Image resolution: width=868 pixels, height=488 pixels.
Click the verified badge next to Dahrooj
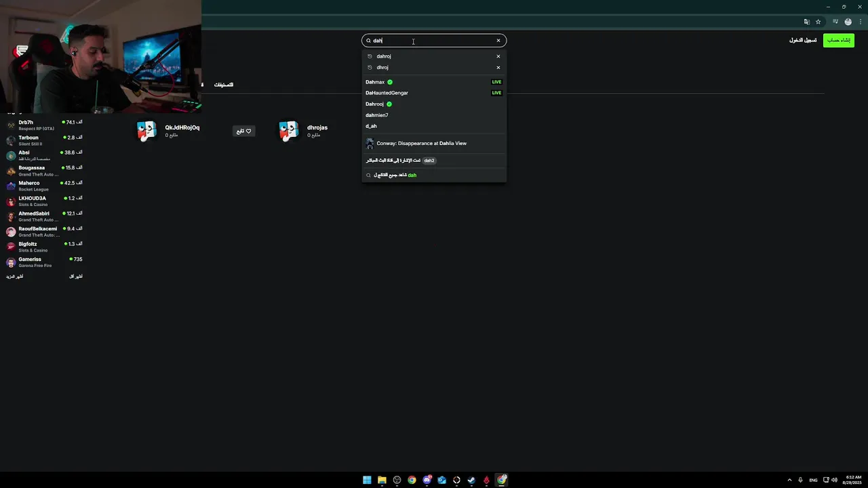pyautogui.click(x=389, y=104)
